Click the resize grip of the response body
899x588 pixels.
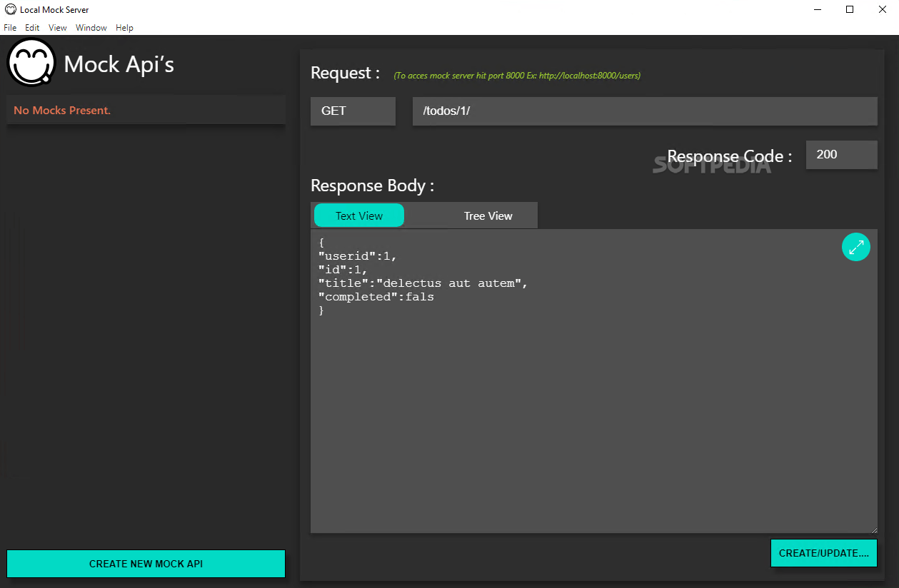click(875, 529)
